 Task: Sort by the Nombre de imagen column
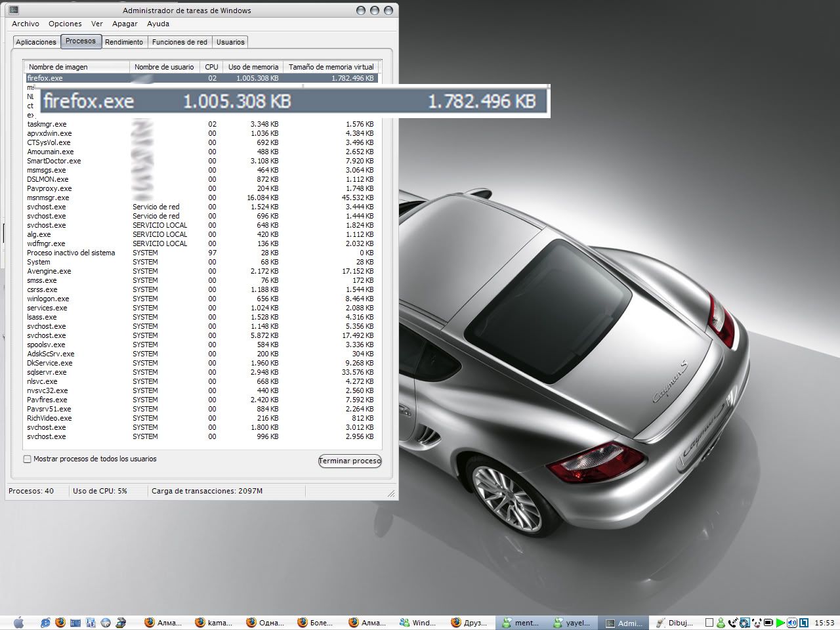(x=77, y=67)
